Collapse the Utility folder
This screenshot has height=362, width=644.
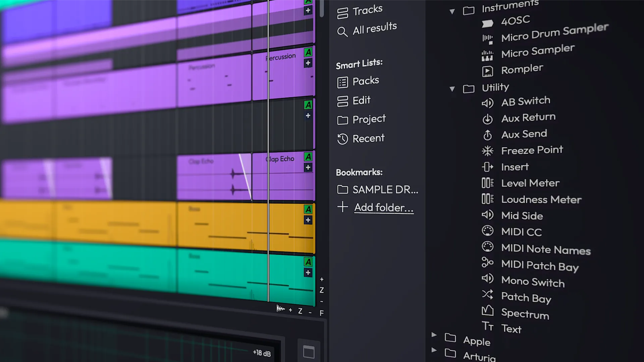[x=452, y=89]
